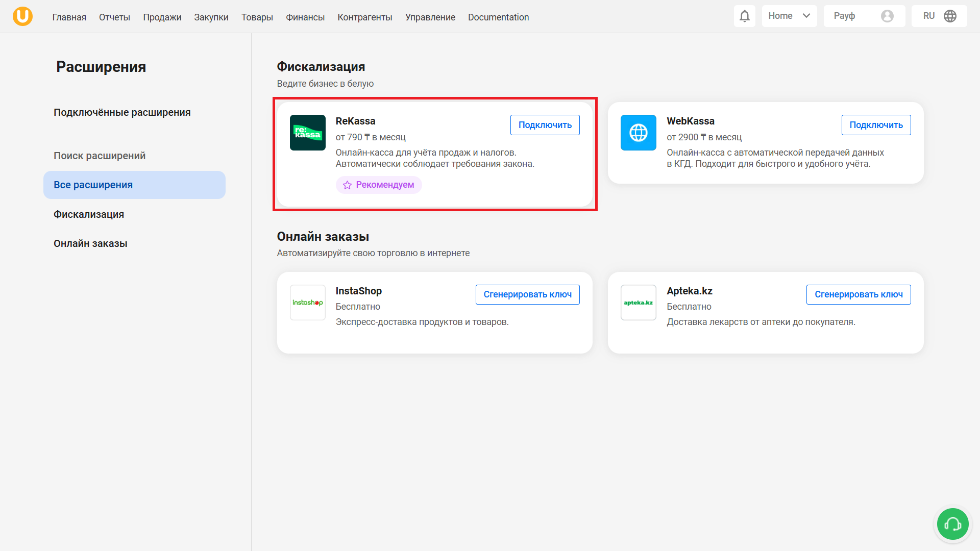The width and height of the screenshot is (980, 551).
Task: Select Фискализация in the sidebar
Action: [89, 214]
